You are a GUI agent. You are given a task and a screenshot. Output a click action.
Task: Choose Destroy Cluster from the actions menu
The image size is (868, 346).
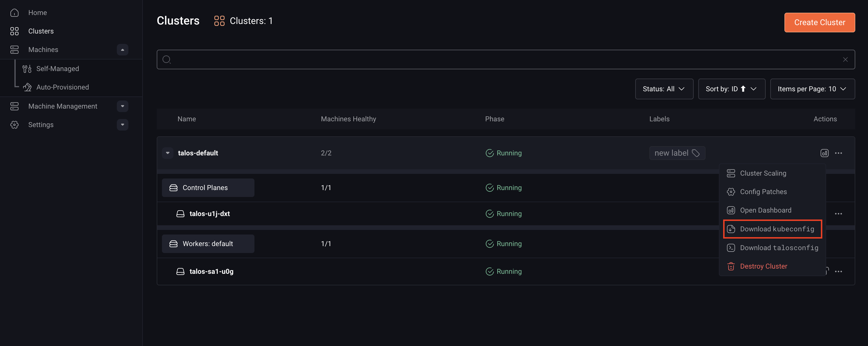coord(763,266)
